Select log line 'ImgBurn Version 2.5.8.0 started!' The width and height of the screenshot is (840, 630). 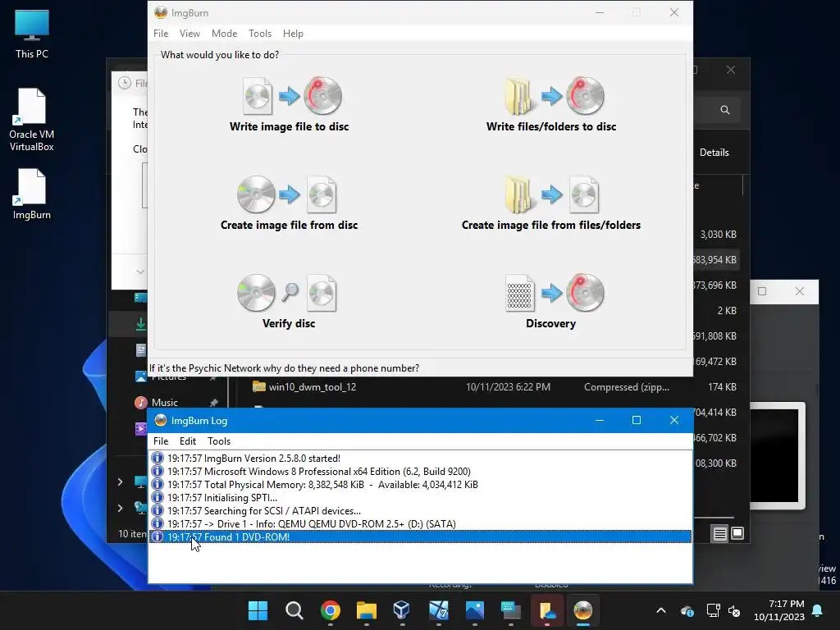pos(421,458)
